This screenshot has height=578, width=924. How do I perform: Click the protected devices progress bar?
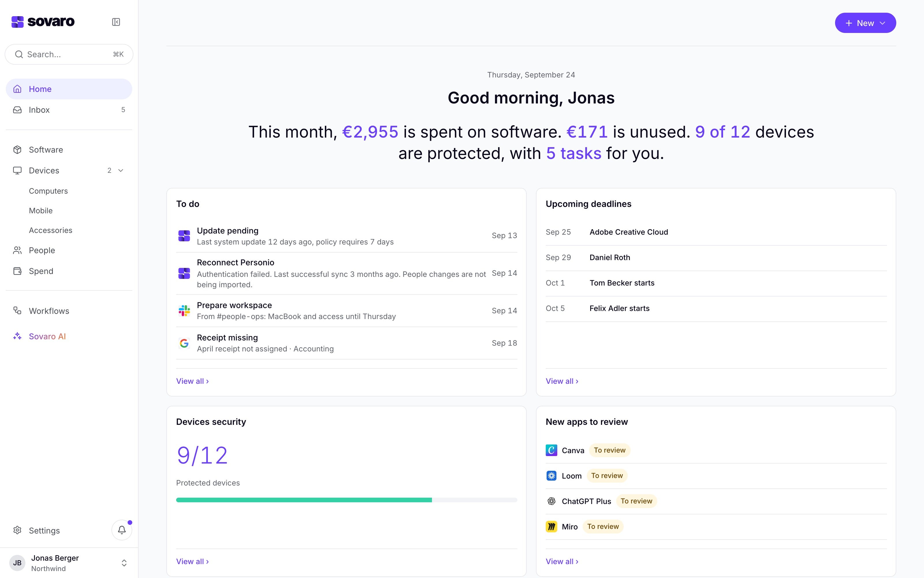pyautogui.click(x=347, y=500)
